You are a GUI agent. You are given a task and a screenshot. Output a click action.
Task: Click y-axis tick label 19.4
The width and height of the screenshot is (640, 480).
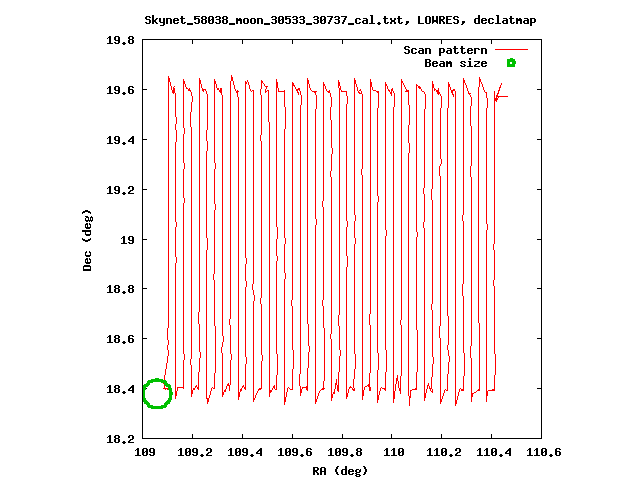pos(120,140)
